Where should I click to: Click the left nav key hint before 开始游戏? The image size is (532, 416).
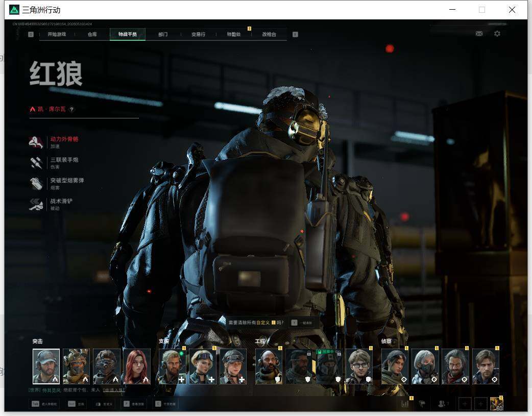pos(31,34)
